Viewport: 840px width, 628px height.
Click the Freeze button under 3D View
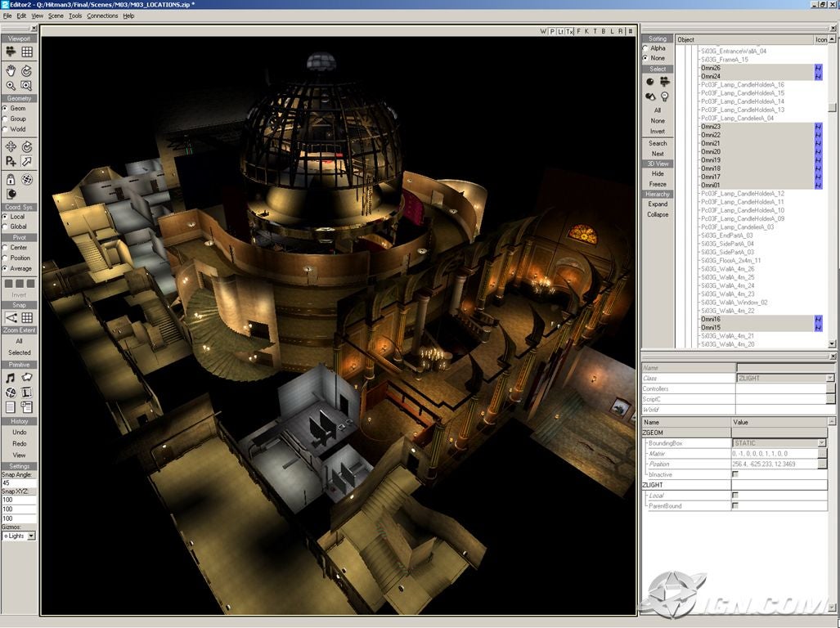pos(658,184)
